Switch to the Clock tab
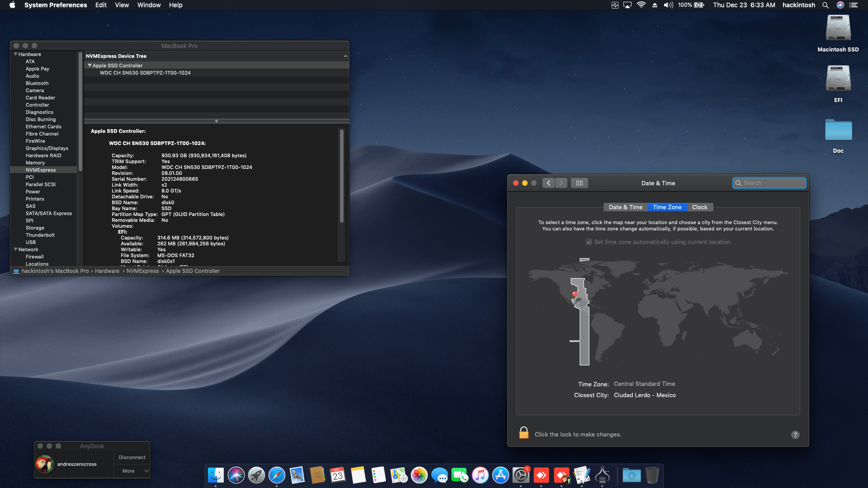868x488 pixels. pyautogui.click(x=699, y=207)
